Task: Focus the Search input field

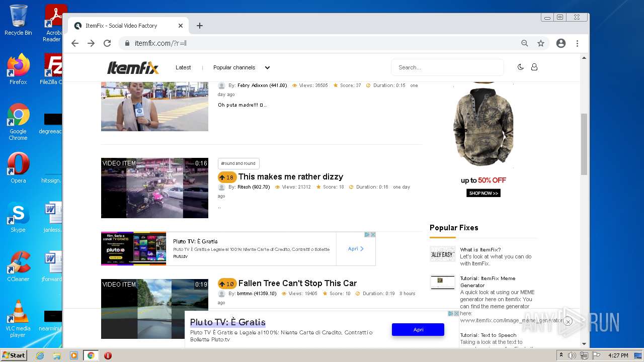Action: point(447,67)
